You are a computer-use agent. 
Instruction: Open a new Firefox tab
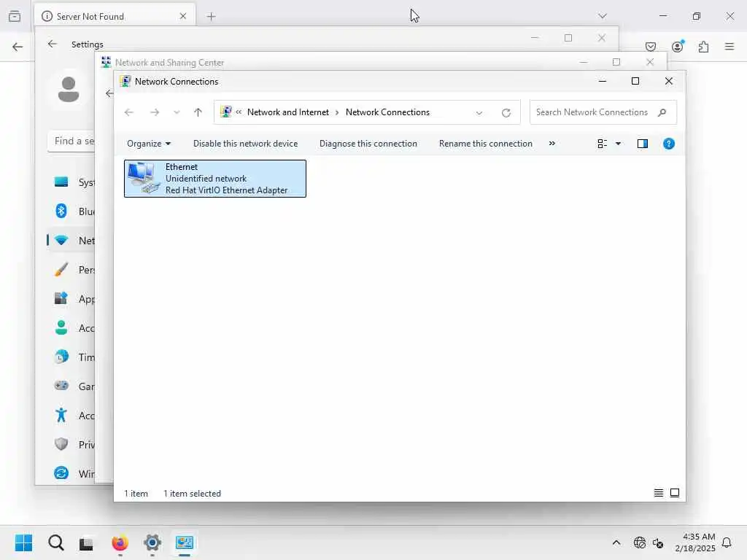(x=211, y=16)
